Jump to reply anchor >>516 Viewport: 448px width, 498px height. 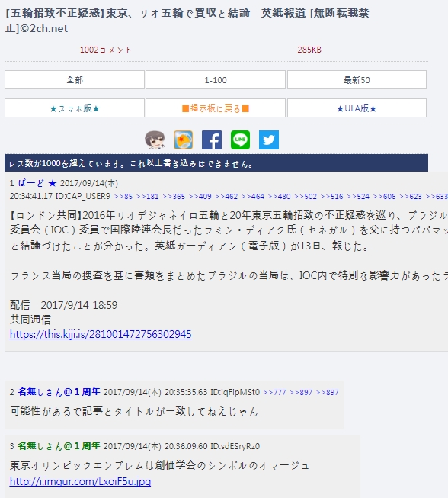(x=332, y=196)
